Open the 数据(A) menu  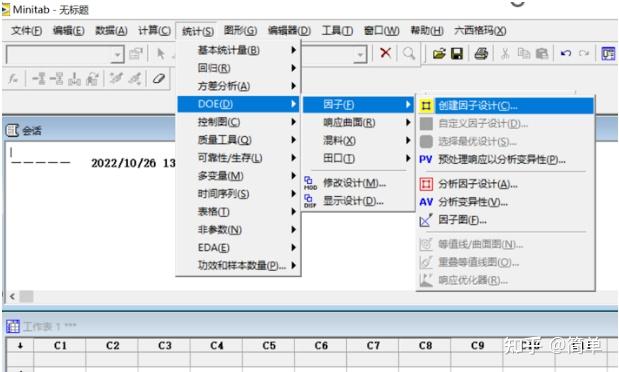[111, 30]
